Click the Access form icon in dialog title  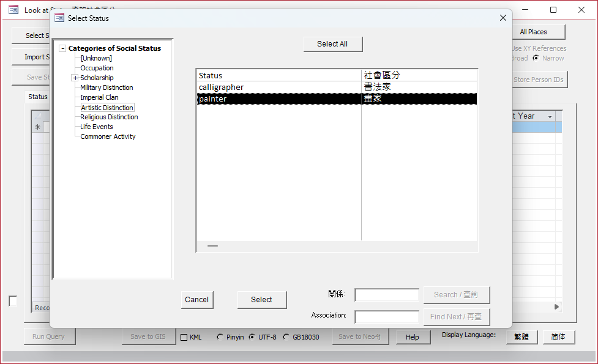59,18
